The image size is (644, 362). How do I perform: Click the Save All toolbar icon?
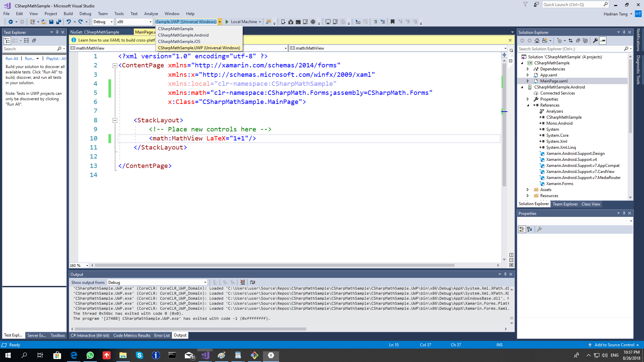pos(59,22)
